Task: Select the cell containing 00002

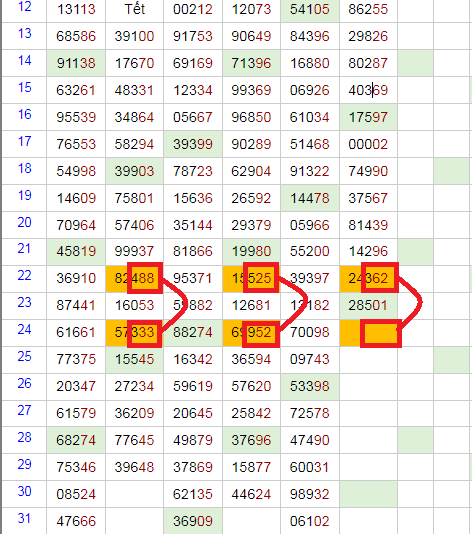Action: pyautogui.click(x=368, y=144)
